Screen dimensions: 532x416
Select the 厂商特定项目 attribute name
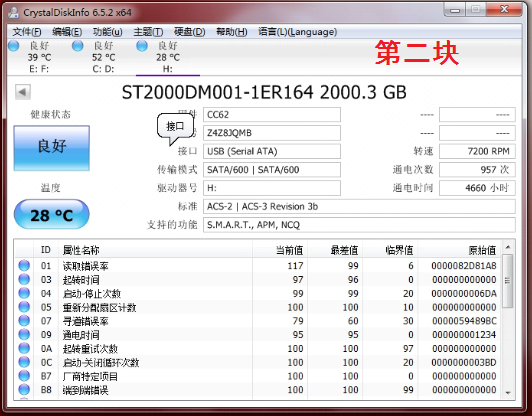(x=90, y=376)
